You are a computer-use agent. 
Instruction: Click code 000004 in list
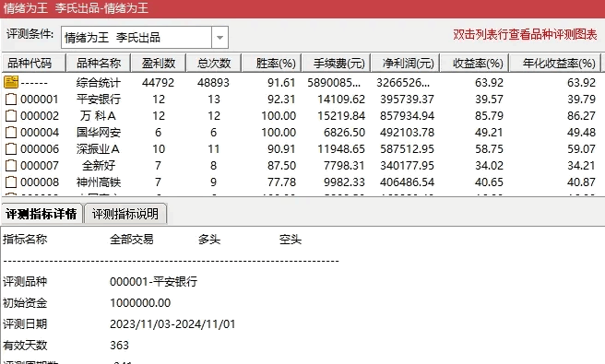(40, 133)
